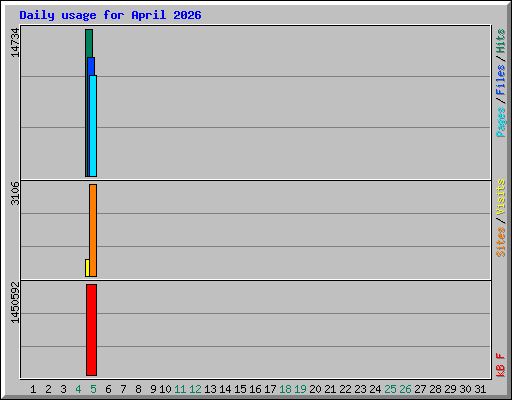Select day 15 on the axis
Screen dimensions: 512x400
[x=240, y=389]
